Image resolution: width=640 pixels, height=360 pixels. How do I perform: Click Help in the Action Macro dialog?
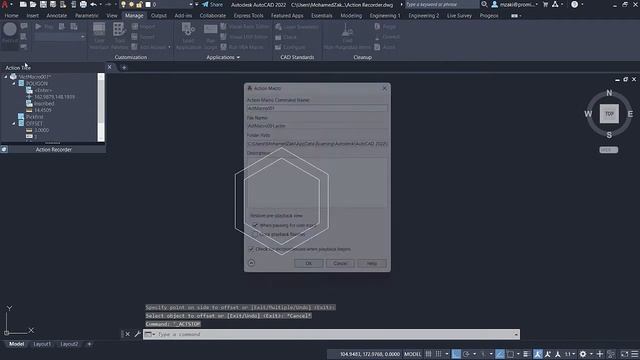[x=371, y=263]
